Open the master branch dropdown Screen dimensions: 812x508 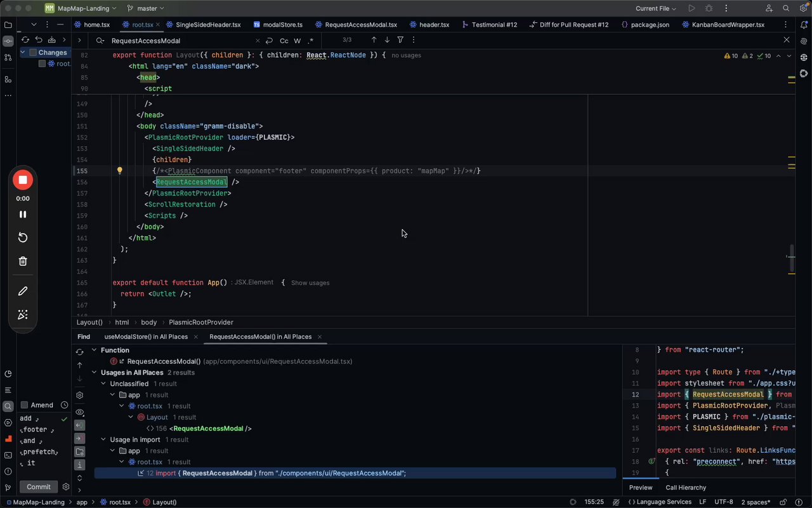[145, 8]
